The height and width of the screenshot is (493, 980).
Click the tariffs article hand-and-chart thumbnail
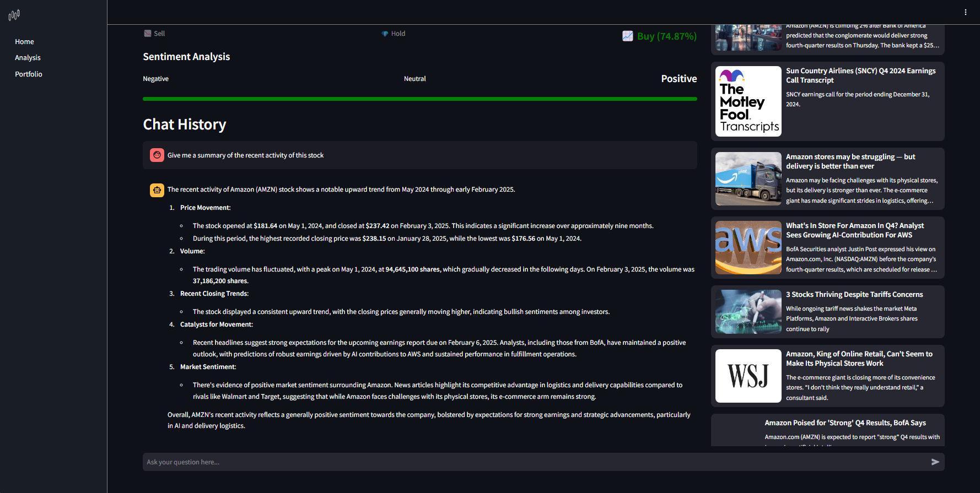click(x=749, y=312)
